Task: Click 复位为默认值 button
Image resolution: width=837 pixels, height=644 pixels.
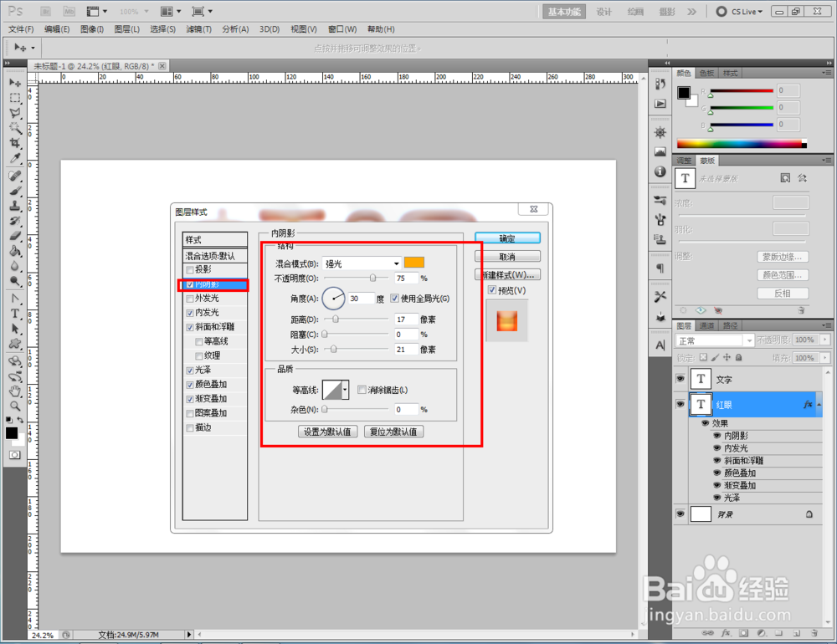Action: coord(393,431)
